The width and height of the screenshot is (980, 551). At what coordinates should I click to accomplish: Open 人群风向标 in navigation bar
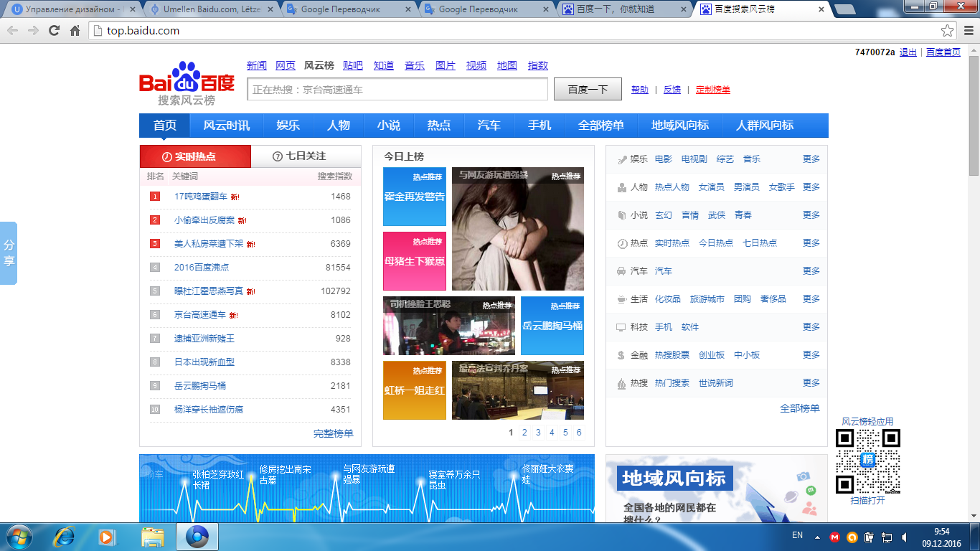(x=765, y=126)
